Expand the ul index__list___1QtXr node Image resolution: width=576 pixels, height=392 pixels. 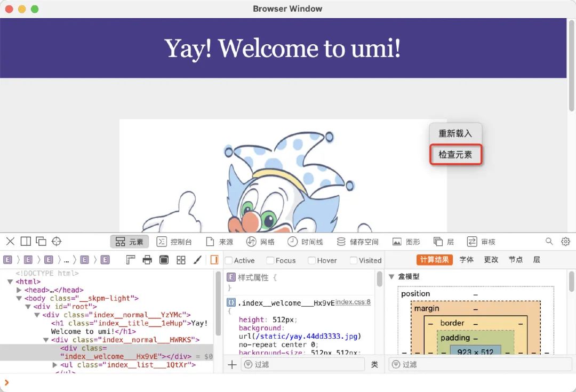(x=55, y=365)
